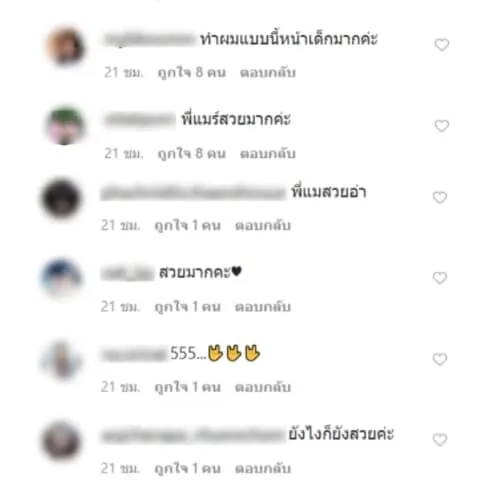Like the 'พี่แมสวยอ่า' comment
479x487 pixels.
440,197
